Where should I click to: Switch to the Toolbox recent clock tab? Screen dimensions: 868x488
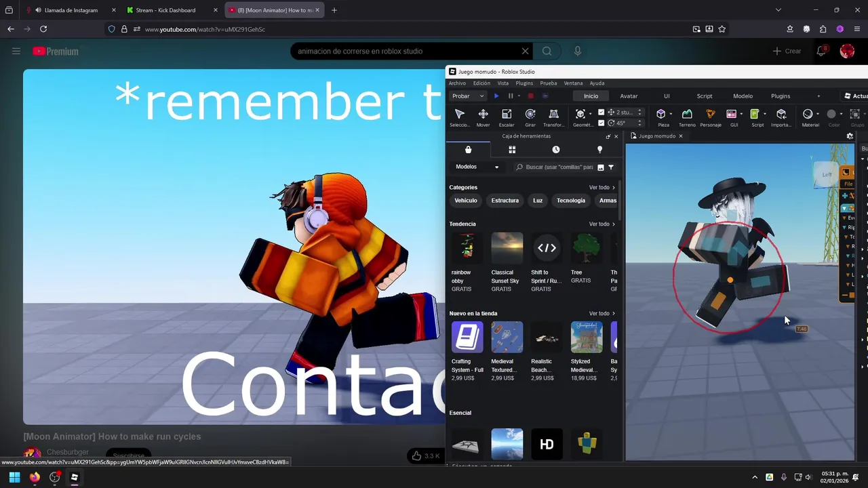556,150
